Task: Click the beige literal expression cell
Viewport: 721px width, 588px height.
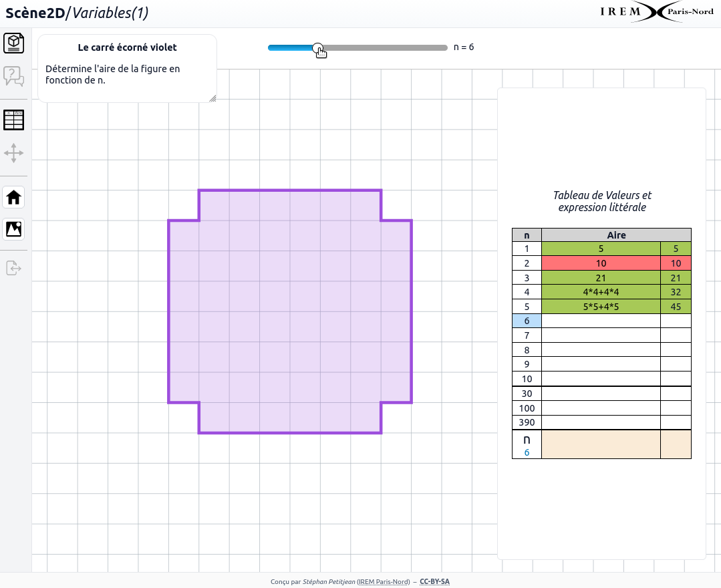Action: (x=601, y=444)
